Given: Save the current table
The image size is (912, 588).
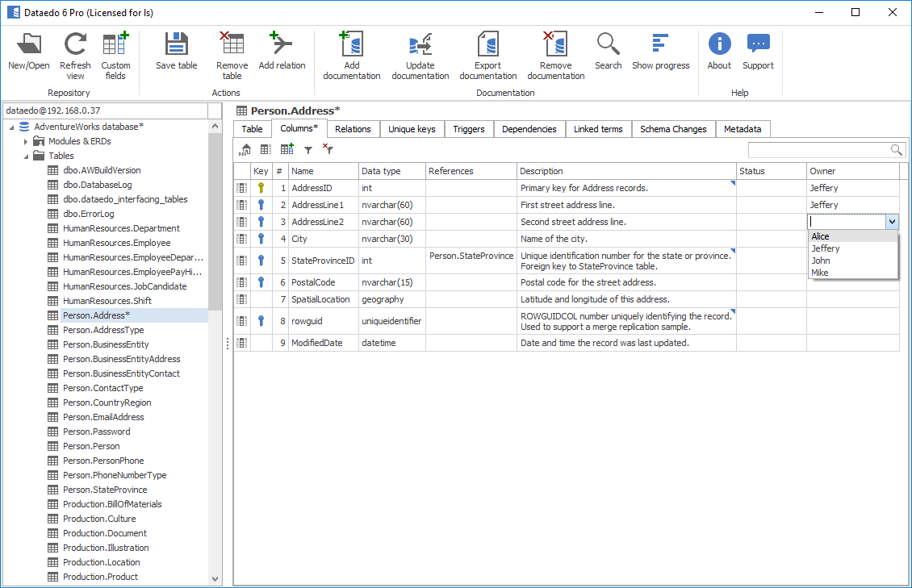Looking at the screenshot, I should coord(176,46).
